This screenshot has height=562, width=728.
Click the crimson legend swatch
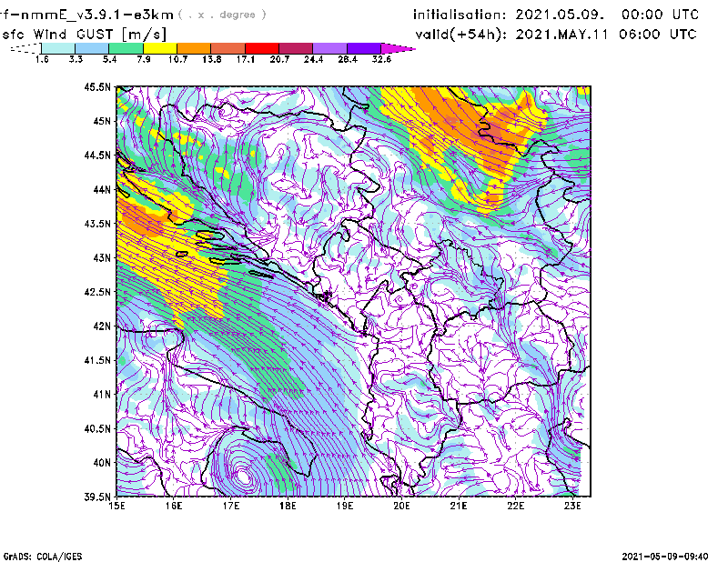[x=296, y=48]
